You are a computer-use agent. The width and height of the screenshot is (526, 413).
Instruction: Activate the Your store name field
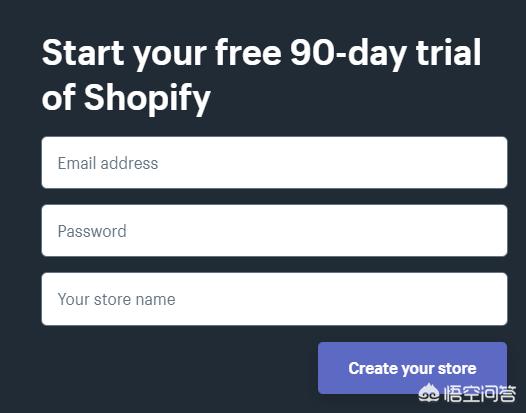[x=274, y=299]
